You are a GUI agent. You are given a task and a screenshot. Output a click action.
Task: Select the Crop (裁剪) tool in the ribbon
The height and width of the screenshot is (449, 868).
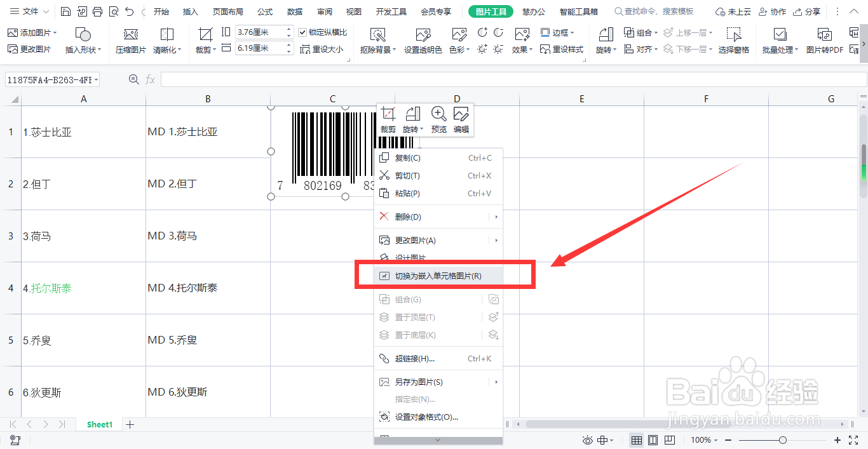point(205,41)
